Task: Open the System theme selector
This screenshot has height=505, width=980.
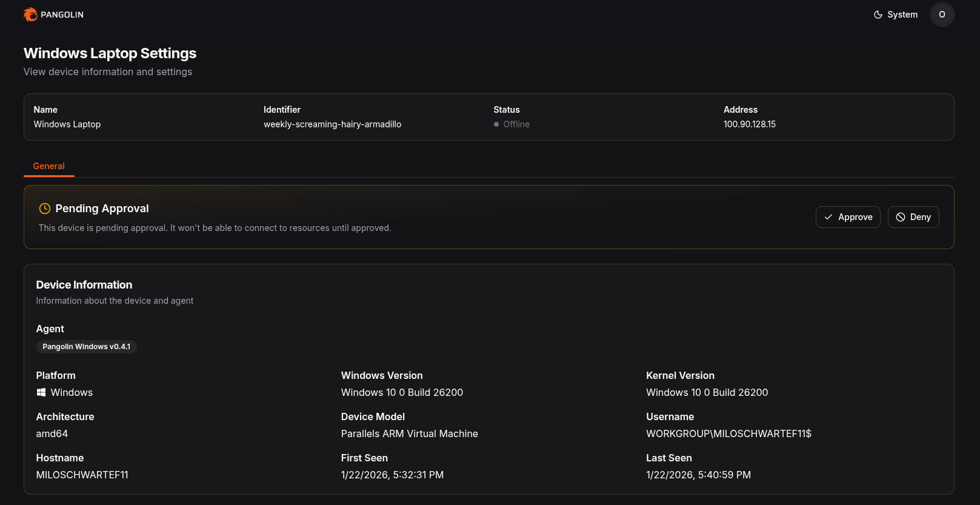Action: point(896,15)
